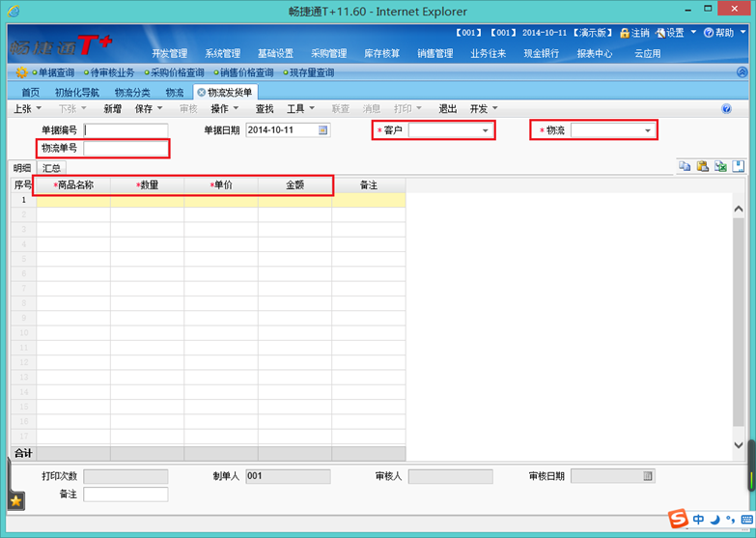Open the 采购管理 menu

[329, 53]
